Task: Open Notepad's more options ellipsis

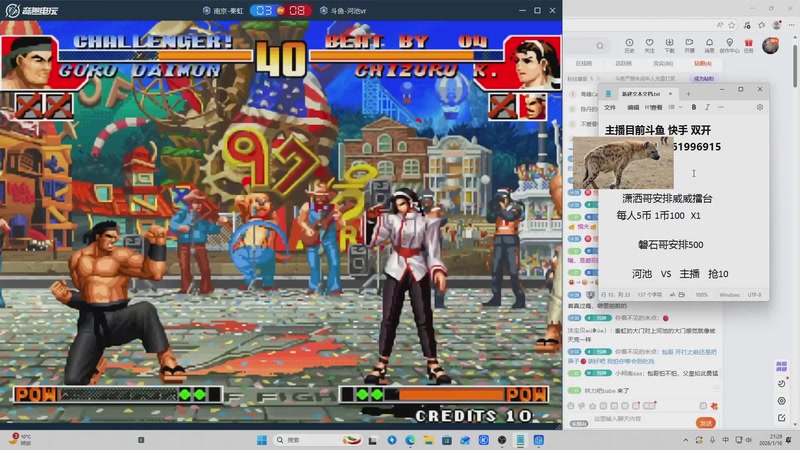Action: [720, 107]
